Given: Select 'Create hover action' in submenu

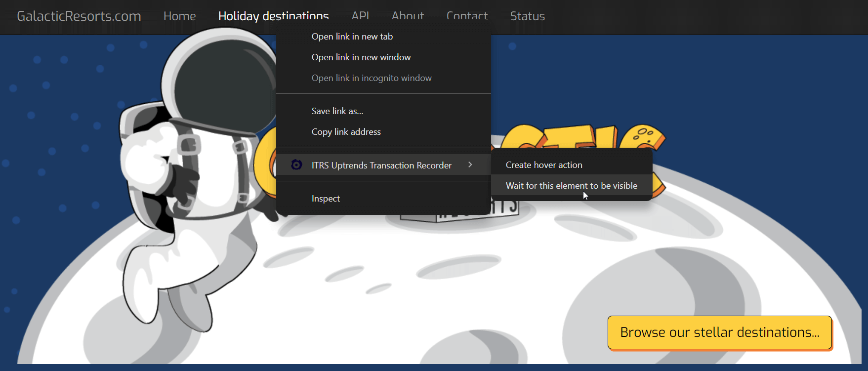Looking at the screenshot, I should (x=543, y=165).
